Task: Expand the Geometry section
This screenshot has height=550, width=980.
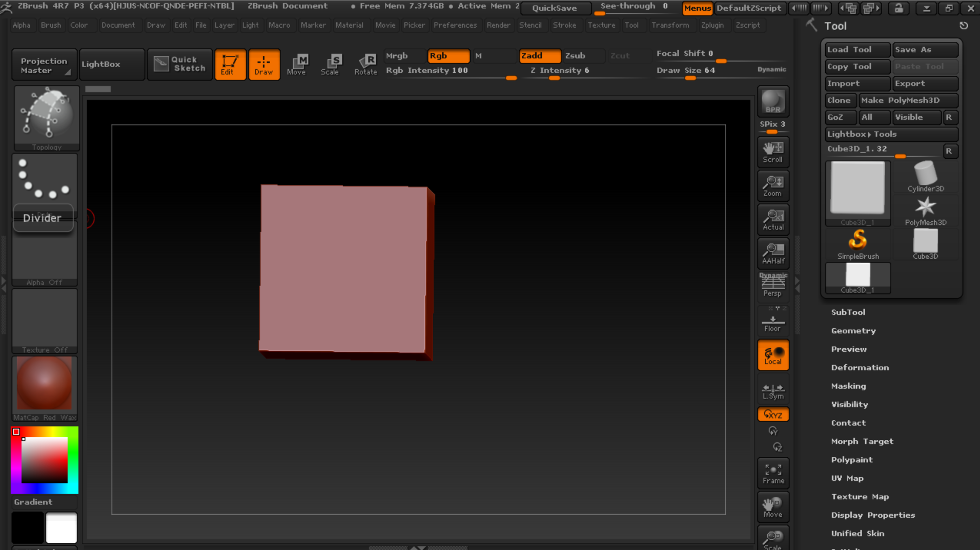Action: click(853, 331)
